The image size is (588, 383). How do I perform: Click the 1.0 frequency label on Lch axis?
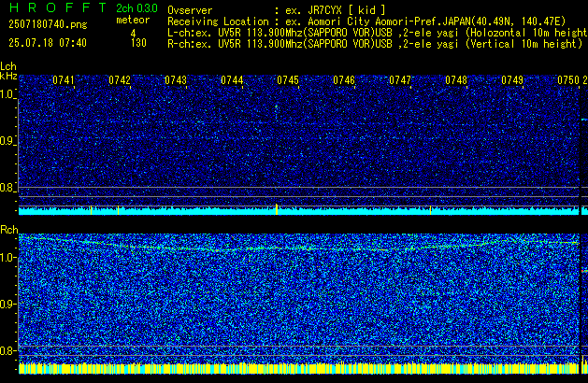coord(7,94)
